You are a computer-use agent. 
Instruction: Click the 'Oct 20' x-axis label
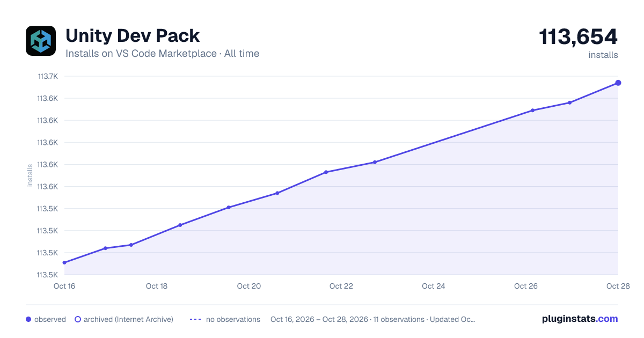(249, 286)
